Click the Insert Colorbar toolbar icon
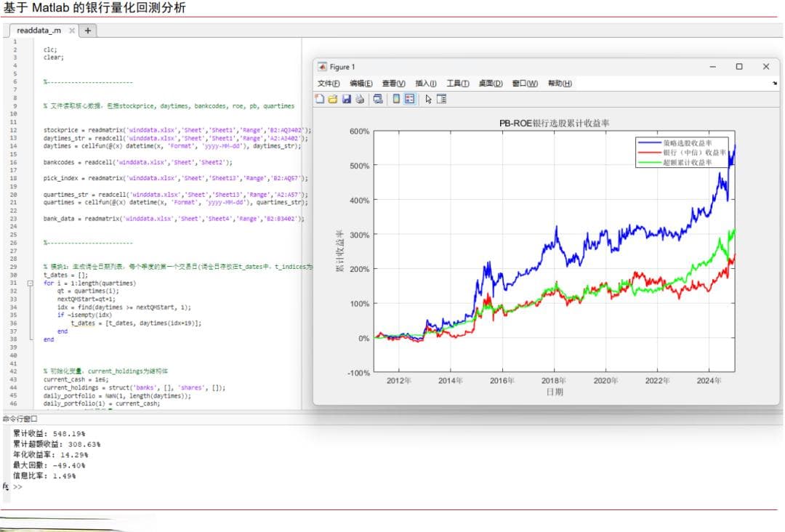Screen dimensions: 785x532 pos(396,99)
